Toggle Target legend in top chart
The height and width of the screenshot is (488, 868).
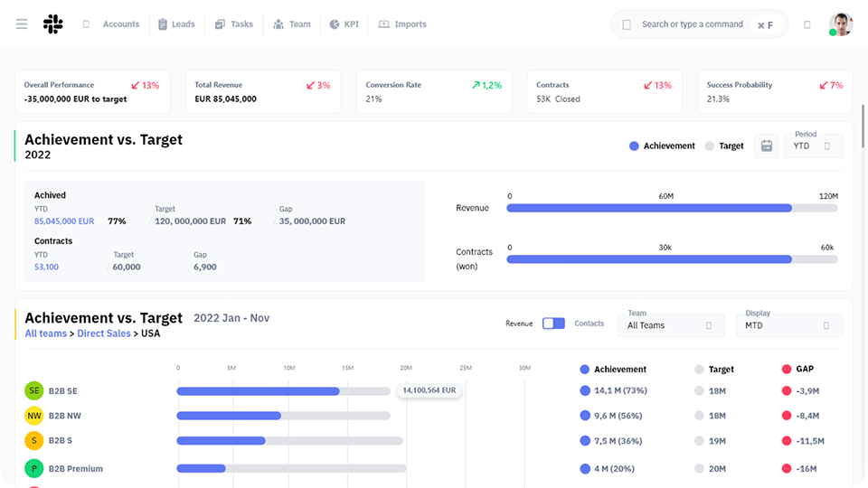pos(724,146)
